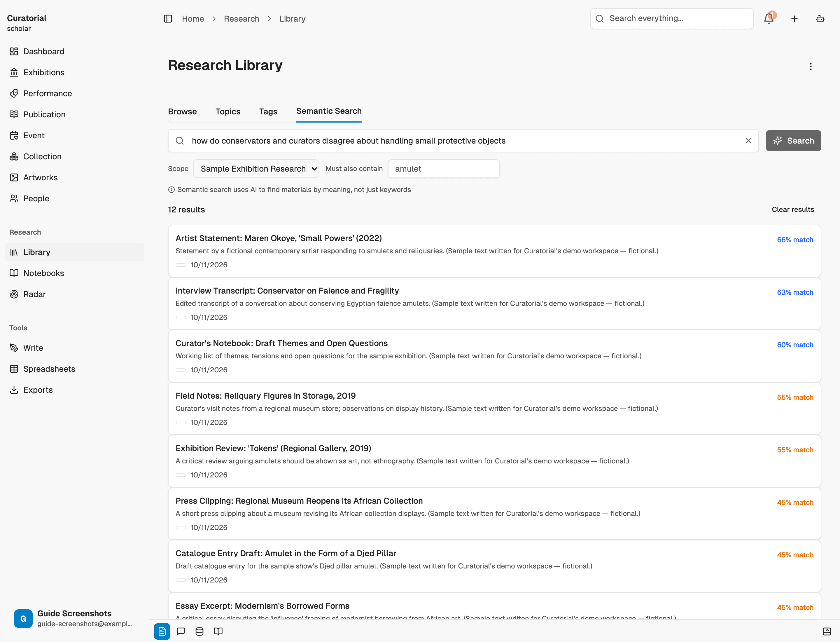
Task: Open Artist Statement: Maren Okoye result
Action: [495, 251]
